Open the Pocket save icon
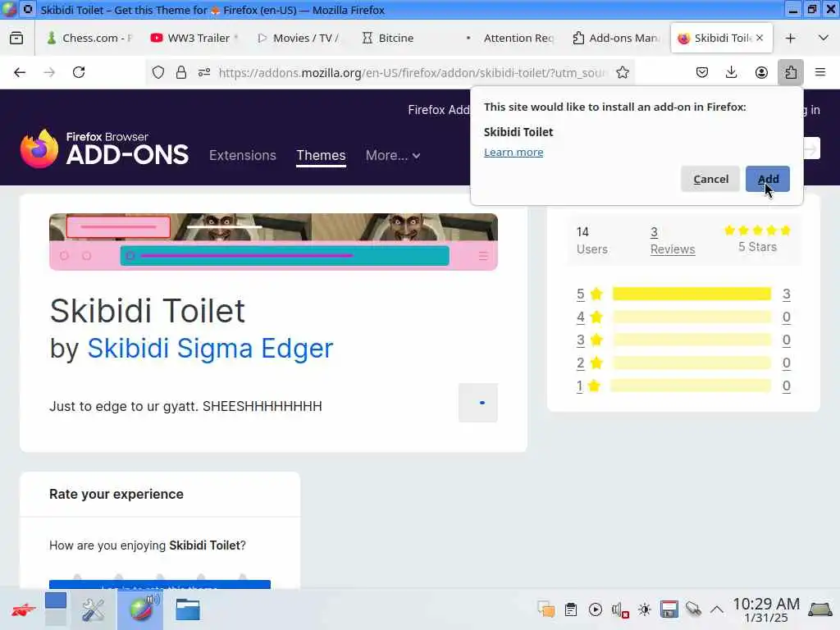Viewport: 840px width, 630px height. point(702,72)
